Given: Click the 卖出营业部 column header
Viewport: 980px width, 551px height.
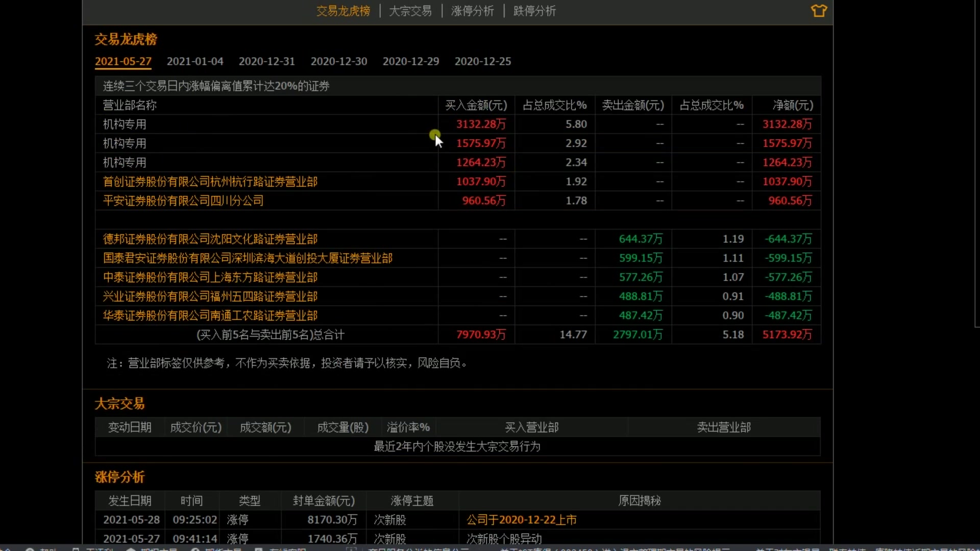Looking at the screenshot, I should (724, 428).
